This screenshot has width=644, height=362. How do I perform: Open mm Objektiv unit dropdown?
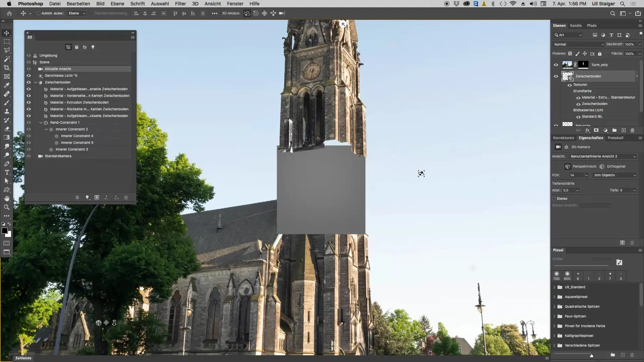pyautogui.click(x=615, y=175)
